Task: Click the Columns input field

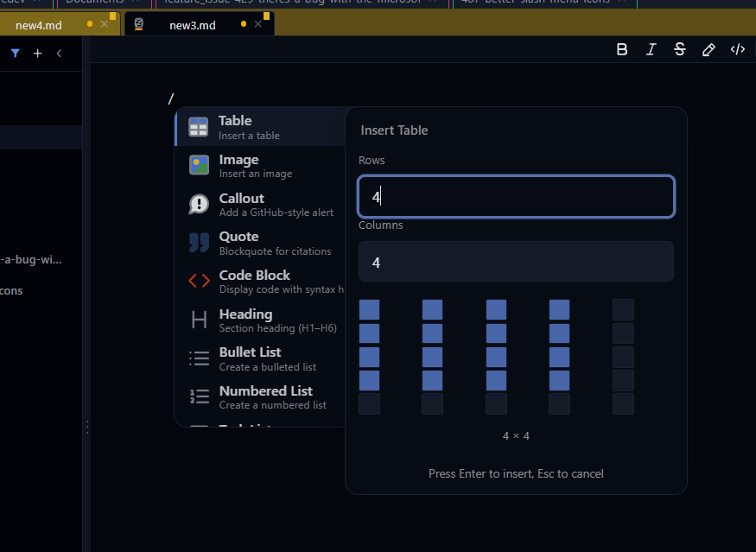Action: click(x=516, y=261)
